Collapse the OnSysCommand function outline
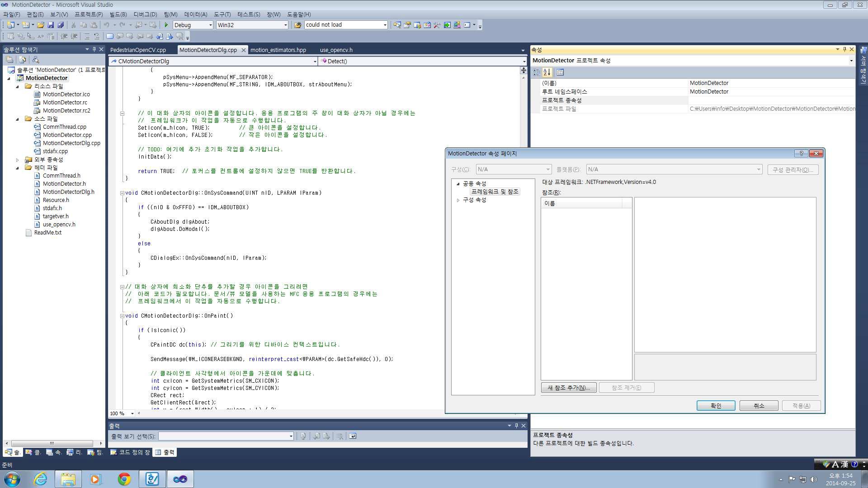Screen dimensions: 868x488 pyautogui.click(x=122, y=193)
